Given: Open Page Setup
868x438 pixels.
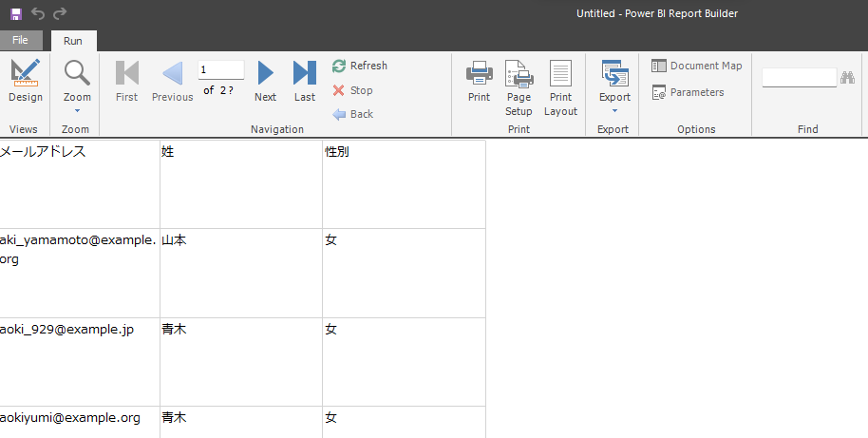Looking at the screenshot, I should [519, 86].
